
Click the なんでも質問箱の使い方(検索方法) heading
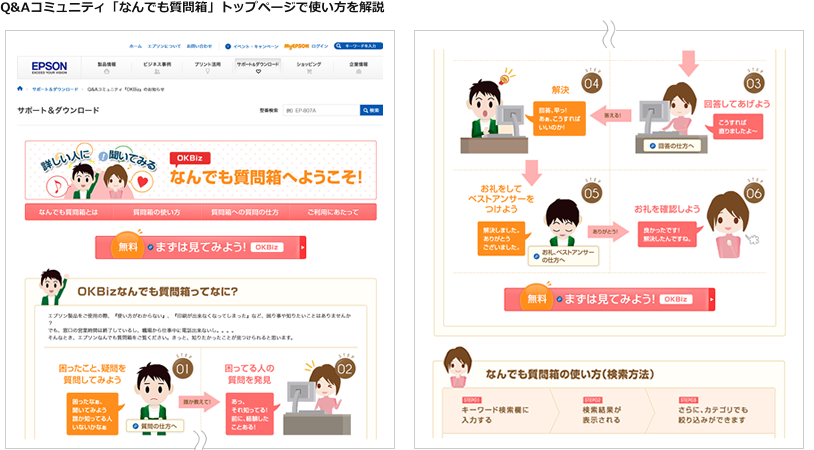point(569,374)
